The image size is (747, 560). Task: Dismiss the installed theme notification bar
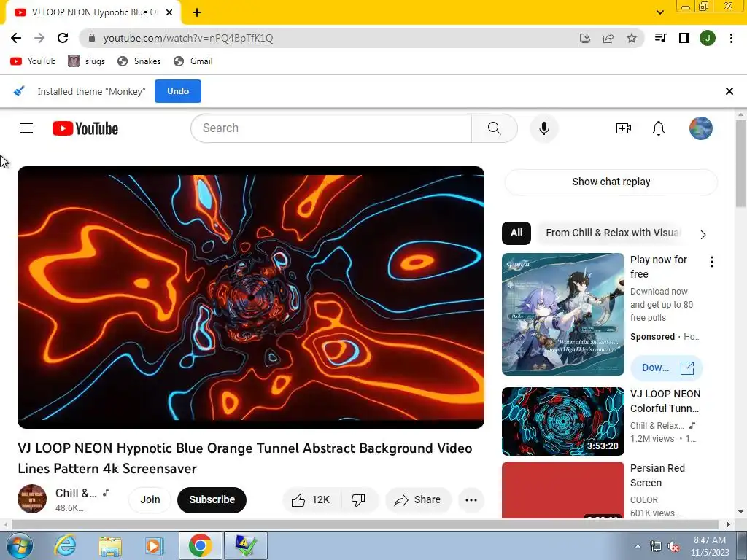[x=729, y=91]
